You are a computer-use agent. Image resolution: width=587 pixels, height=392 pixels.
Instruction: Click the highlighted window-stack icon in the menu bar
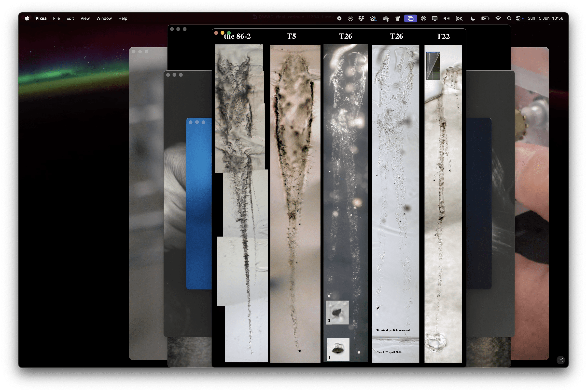click(x=410, y=18)
